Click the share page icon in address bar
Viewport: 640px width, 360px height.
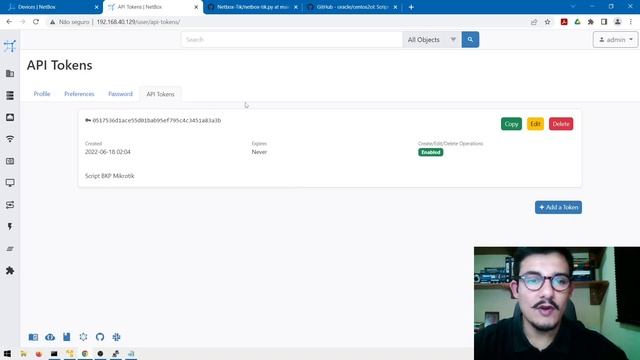pyautogui.click(x=534, y=22)
